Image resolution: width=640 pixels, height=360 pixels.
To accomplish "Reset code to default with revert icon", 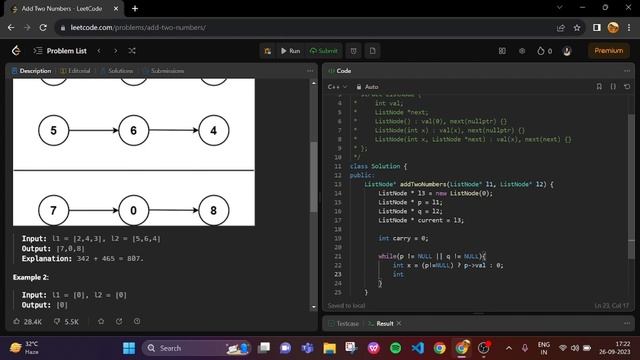I will [627, 87].
